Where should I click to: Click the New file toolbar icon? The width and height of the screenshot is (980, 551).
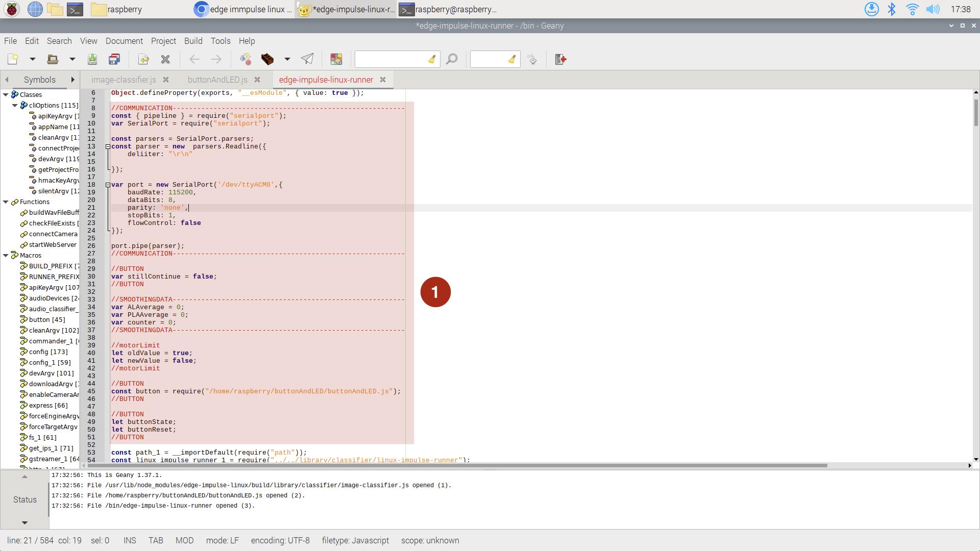click(13, 59)
